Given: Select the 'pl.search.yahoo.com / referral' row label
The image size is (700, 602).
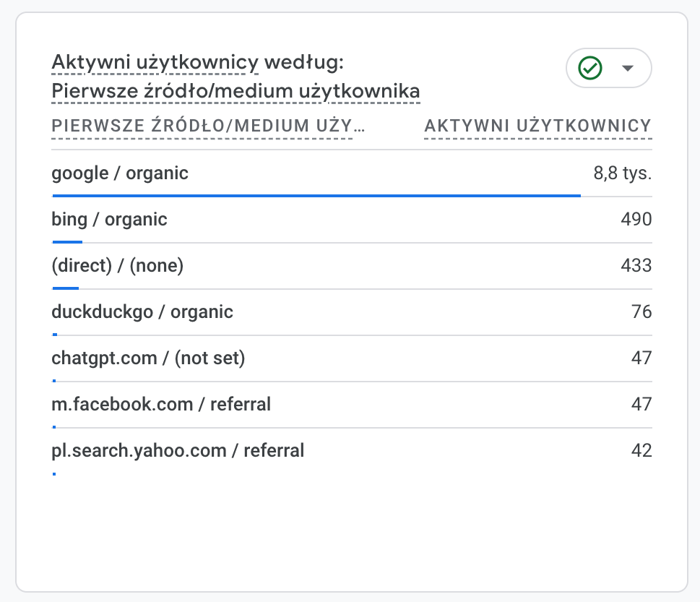Looking at the screenshot, I should (178, 451).
